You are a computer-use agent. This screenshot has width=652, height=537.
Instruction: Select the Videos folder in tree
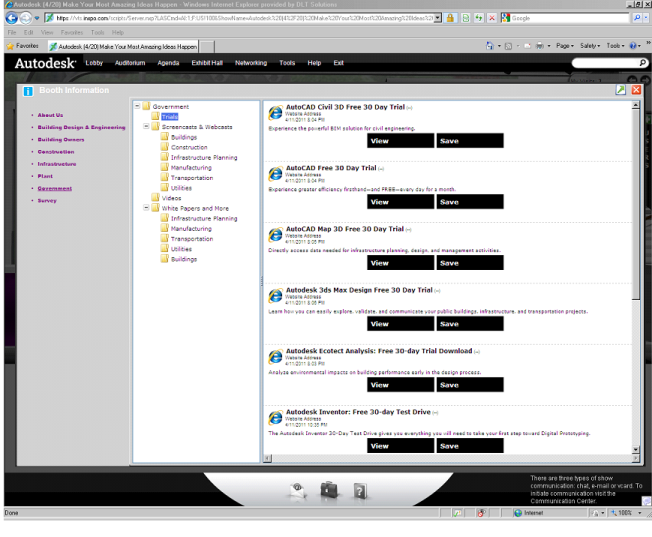pyautogui.click(x=171, y=198)
